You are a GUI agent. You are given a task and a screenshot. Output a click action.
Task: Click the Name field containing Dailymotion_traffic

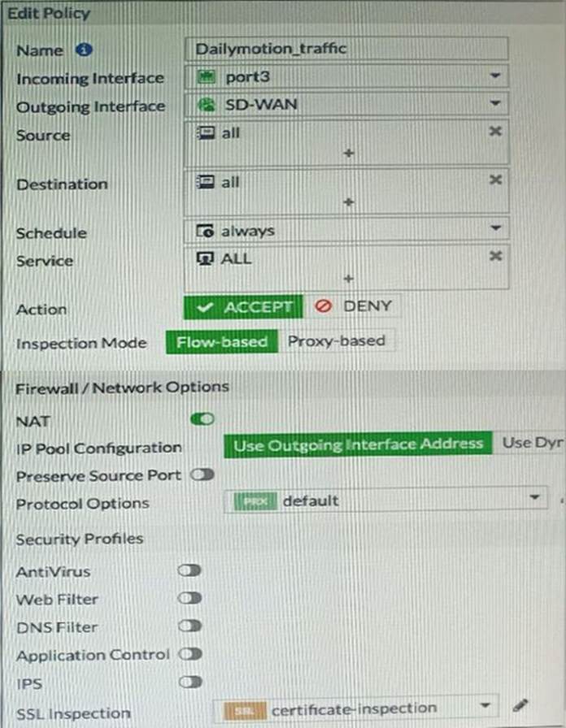(x=346, y=48)
